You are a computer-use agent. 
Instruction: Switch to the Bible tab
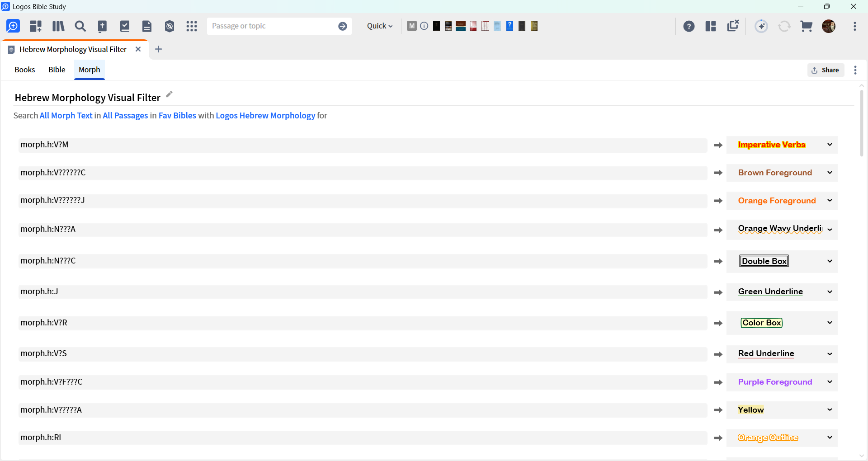57,70
